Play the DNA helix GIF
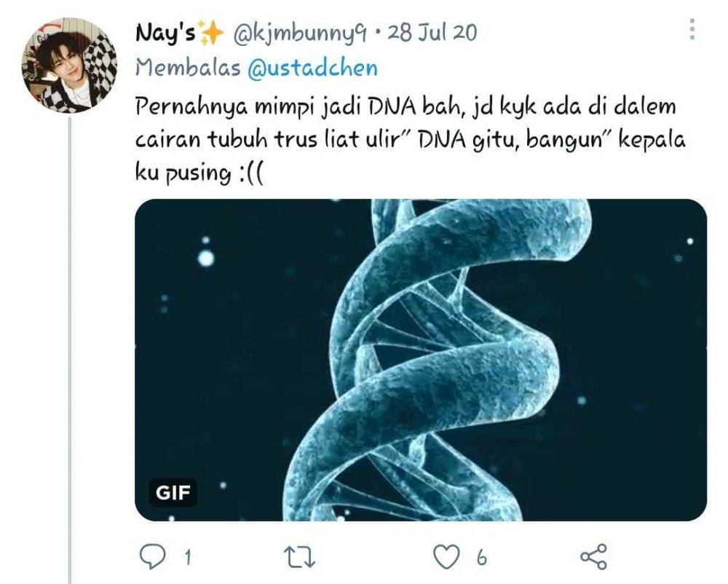Viewport: 728px width, 584px height. click(x=421, y=360)
